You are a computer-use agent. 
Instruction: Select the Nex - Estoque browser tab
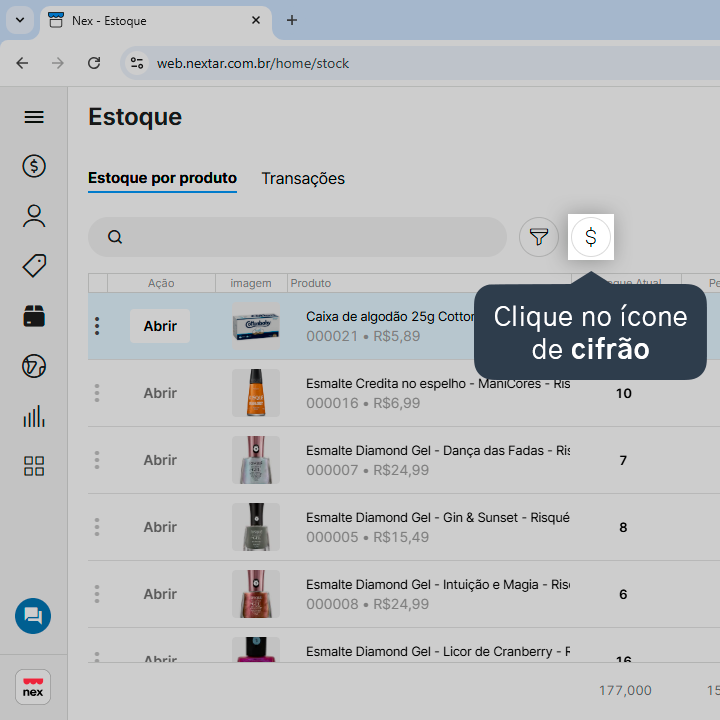pos(156,21)
